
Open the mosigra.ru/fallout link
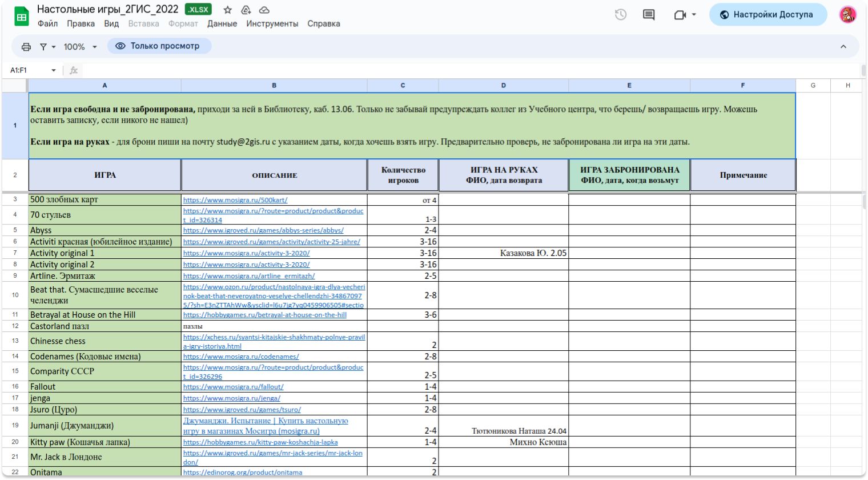point(234,387)
